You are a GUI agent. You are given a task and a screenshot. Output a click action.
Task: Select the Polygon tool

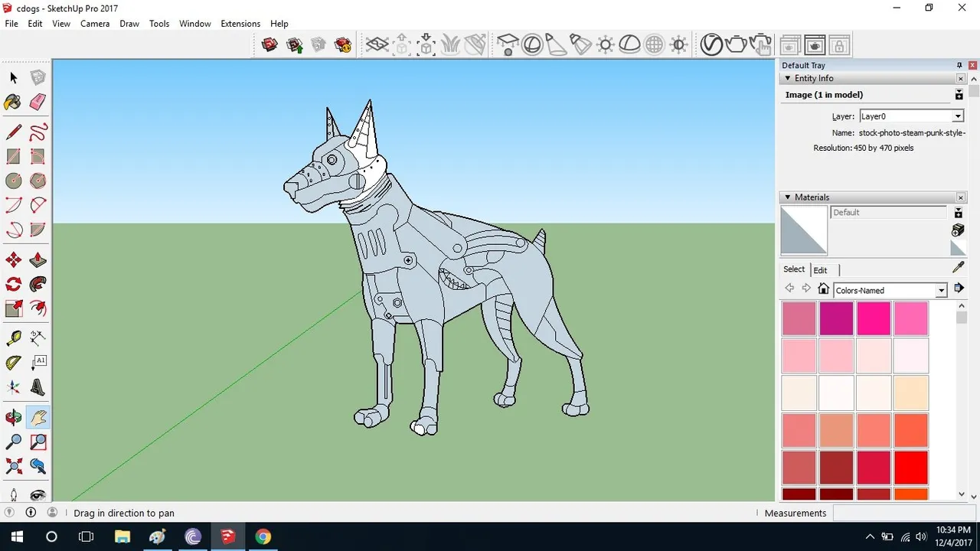[38, 181]
